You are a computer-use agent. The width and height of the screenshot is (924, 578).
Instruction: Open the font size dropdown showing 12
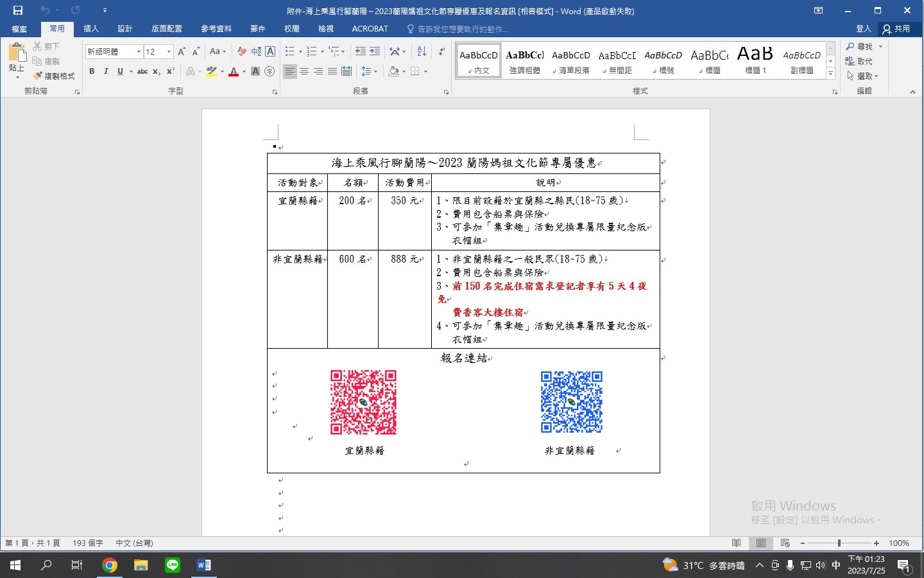tap(169, 51)
